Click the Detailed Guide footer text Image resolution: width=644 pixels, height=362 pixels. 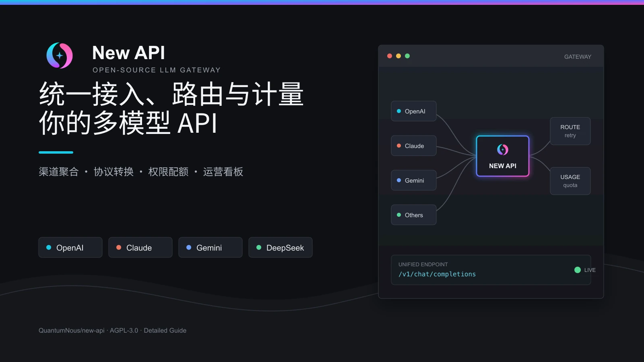(165, 331)
